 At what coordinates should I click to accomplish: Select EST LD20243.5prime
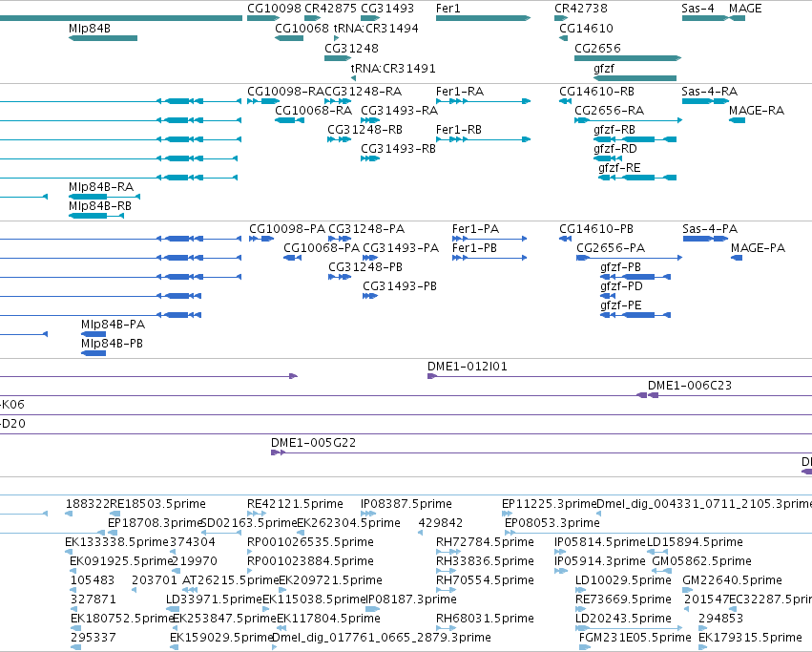pos(623,619)
